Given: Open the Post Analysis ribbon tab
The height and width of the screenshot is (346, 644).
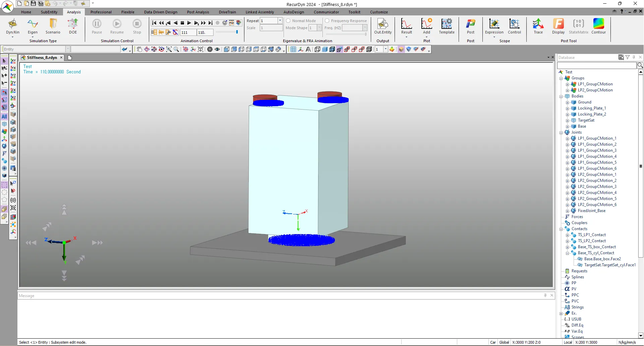Looking at the screenshot, I should tap(198, 12).
